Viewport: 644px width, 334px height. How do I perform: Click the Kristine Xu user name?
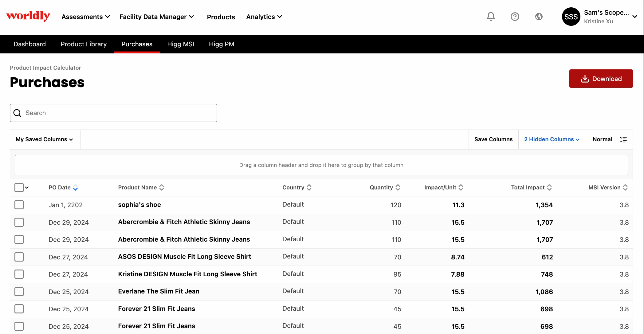pyautogui.click(x=599, y=21)
